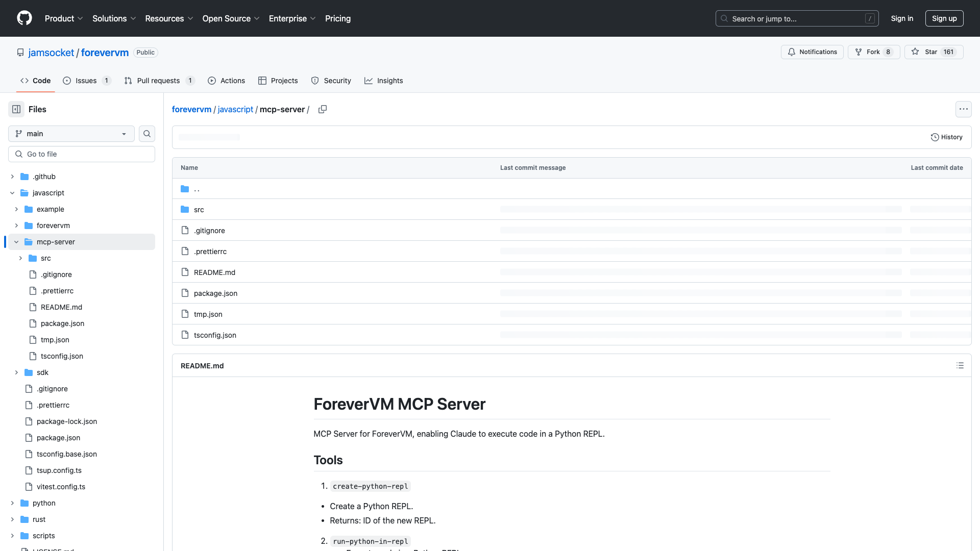Open the src folder link
Screen dimensions: 980x551
coord(199,209)
